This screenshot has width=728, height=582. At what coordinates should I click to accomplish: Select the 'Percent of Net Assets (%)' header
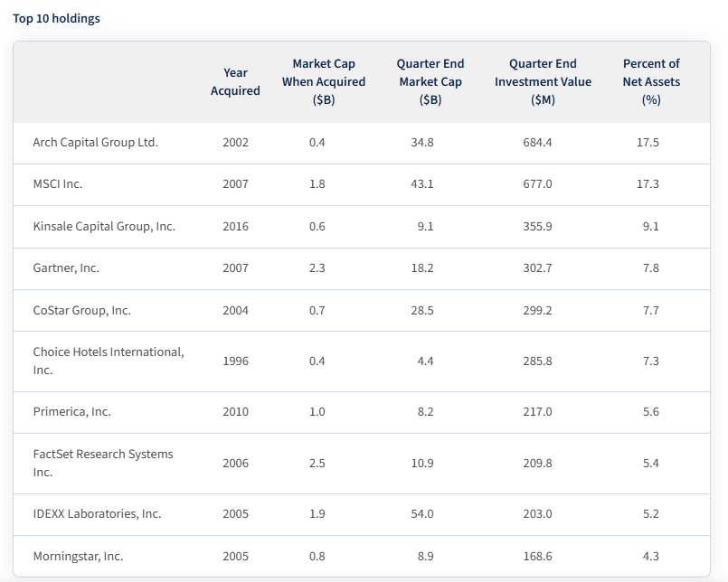coord(651,81)
